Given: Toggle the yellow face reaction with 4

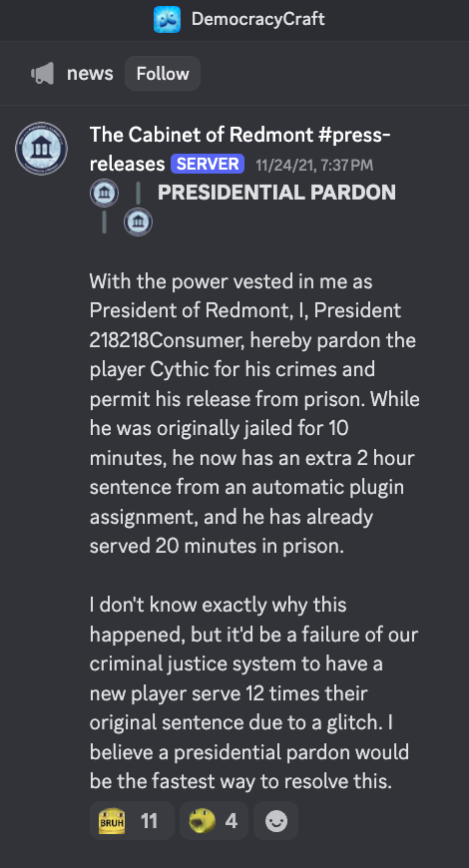Looking at the screenshot, I should pos(214,820).
